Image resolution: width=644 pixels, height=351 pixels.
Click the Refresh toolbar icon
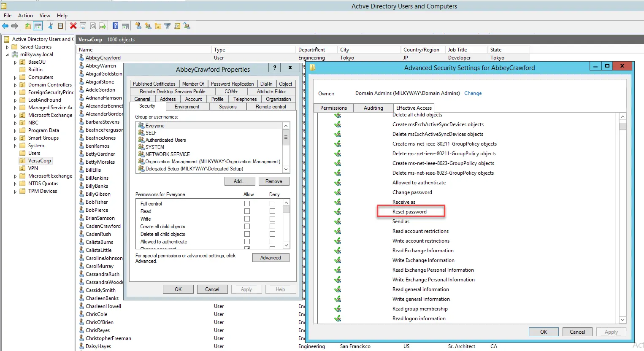pos(93,26)
